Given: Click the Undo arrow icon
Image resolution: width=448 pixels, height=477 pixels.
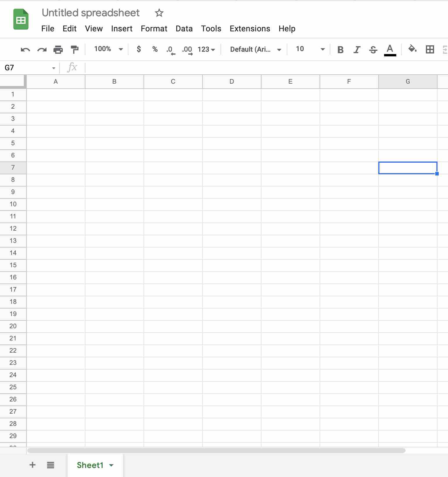Looking at the screenshot, I should 25,50.
